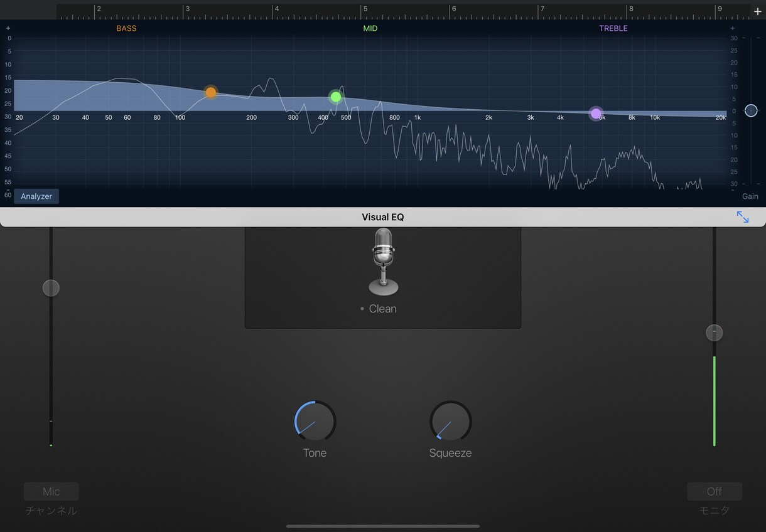Viewport: 766px width, 532px height.
Task: Select the BASS band label
Action: [x=126, y=28]
